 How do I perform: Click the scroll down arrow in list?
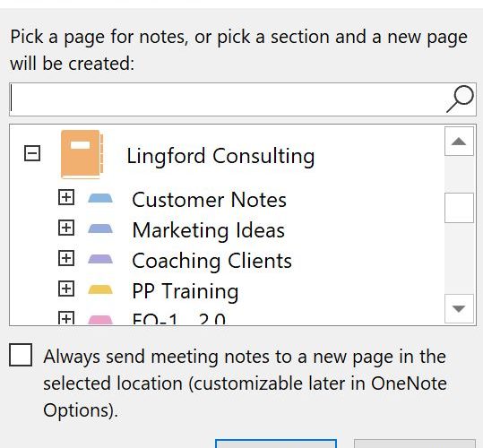pos(459,308)
